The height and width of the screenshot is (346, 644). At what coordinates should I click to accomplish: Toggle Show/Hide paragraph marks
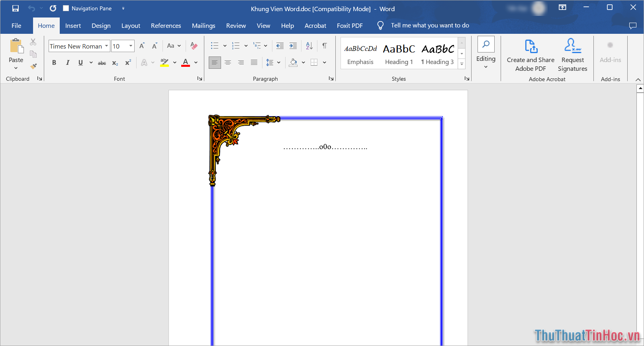point(325,46)
